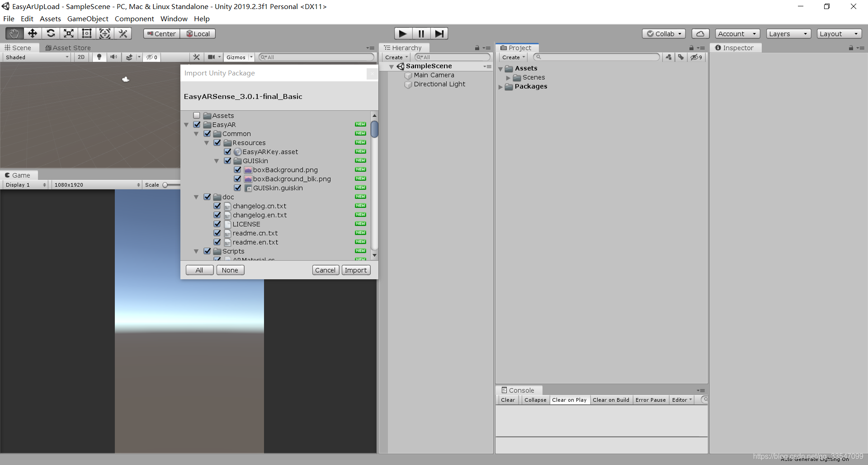Image resolution: width=868 pixels, height=465 pixels.
Task: Open Unity cloud services
Action: click(700, 34)
